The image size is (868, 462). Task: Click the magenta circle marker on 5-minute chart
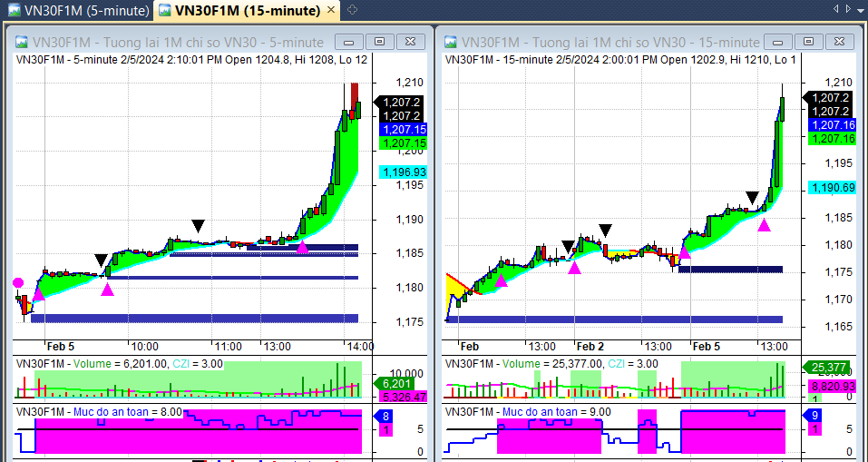pyautogui.click(x=18, y=283)
